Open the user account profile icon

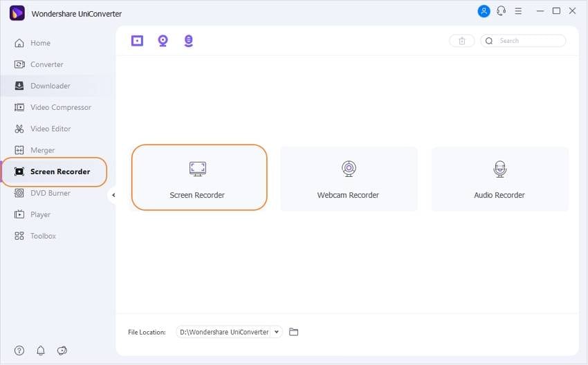coord(484,11)
